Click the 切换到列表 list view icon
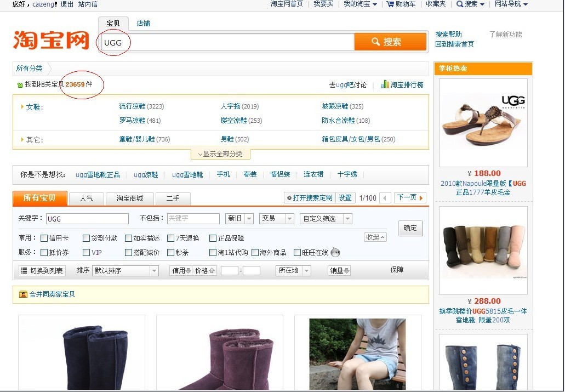Screen dimensions: 565x392 coord(24,271)
